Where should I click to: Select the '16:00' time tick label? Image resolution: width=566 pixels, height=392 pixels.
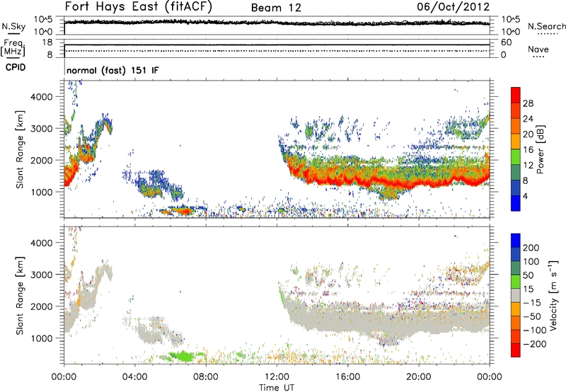pyautogui.click(x=347, y=377)
